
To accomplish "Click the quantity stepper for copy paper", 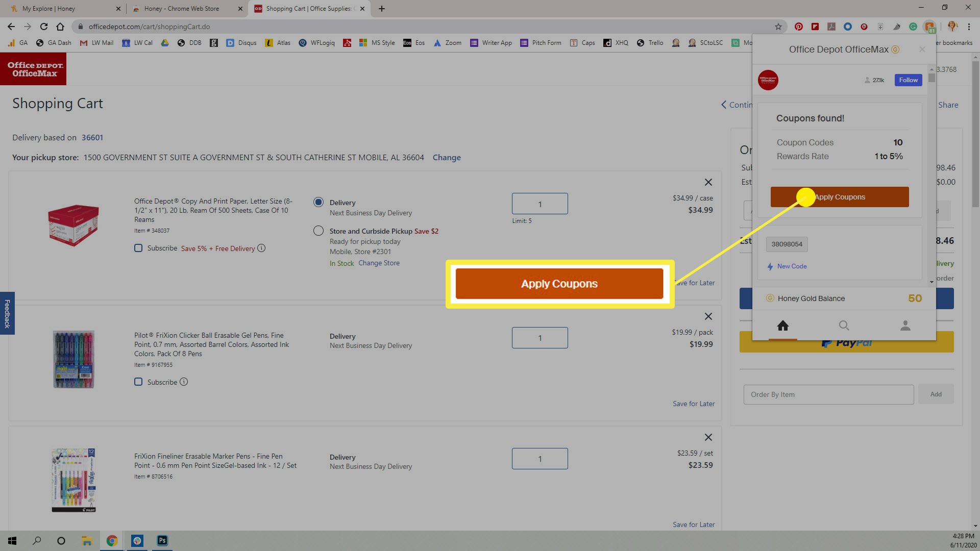I will pyautogui.click(x=539, y=203).
